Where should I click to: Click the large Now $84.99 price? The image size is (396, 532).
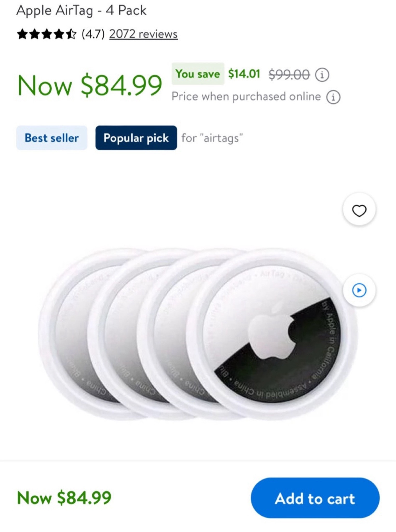(90, 85)
